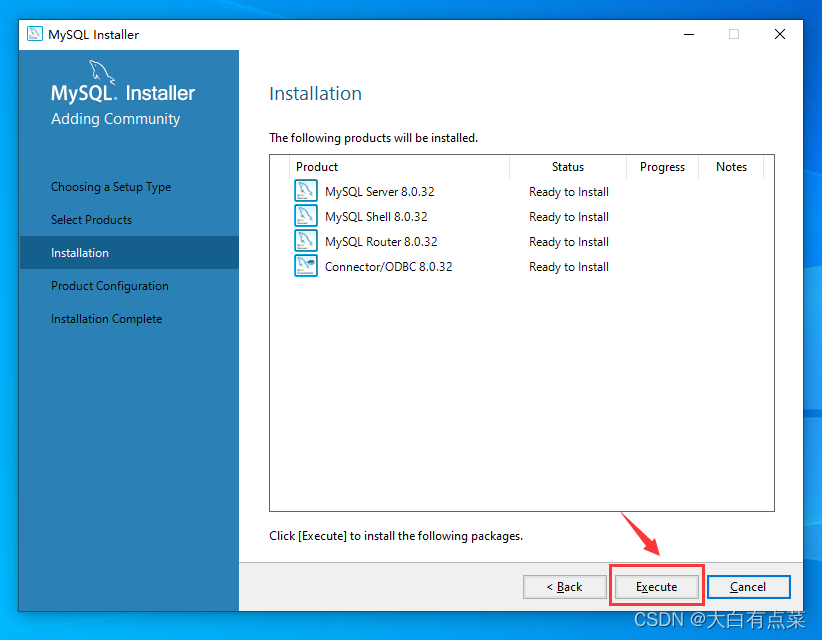Image resolution: width=822 pixels, height=640 pixels.
Task: Open the Product Configuration step
Action: tap(110, 286)
